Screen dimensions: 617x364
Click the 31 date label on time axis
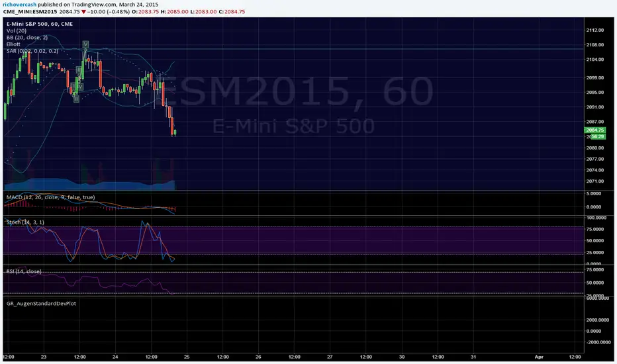point(473,357)
